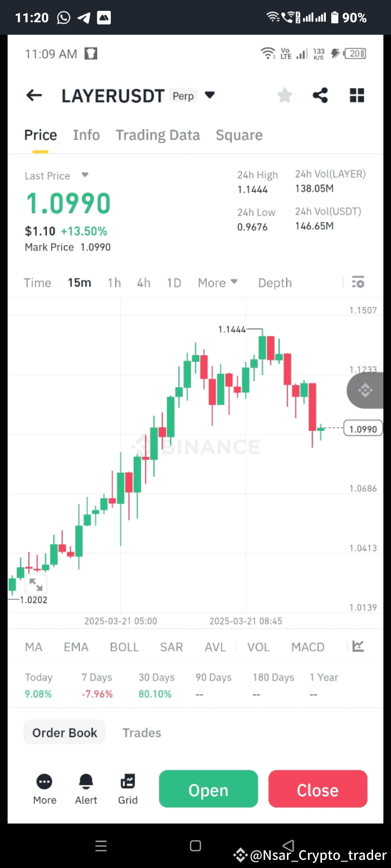Image resolution: width=391 pixels, height=868 pixels.
Task: Switch to the Trading Data tab
Action: coord(157,135)
